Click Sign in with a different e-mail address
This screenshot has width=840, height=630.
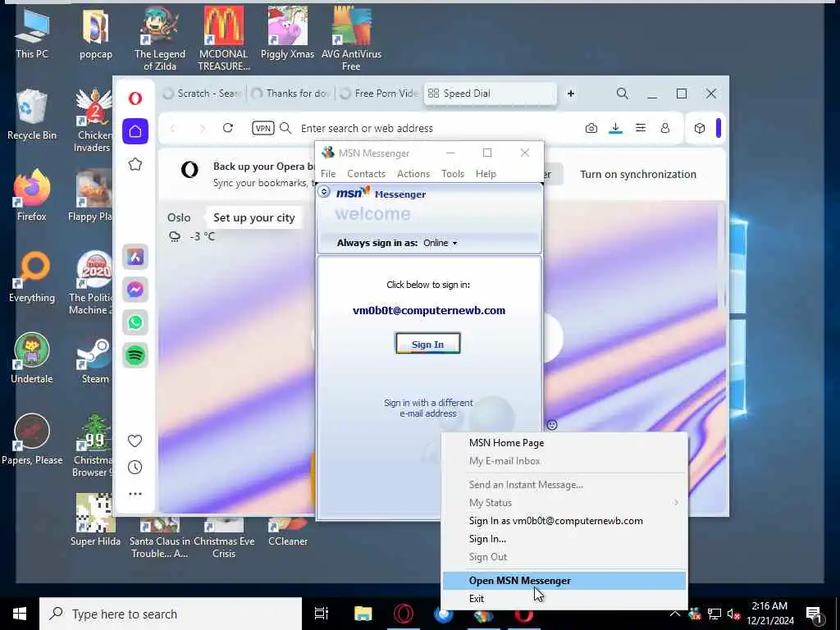(428, 409)
